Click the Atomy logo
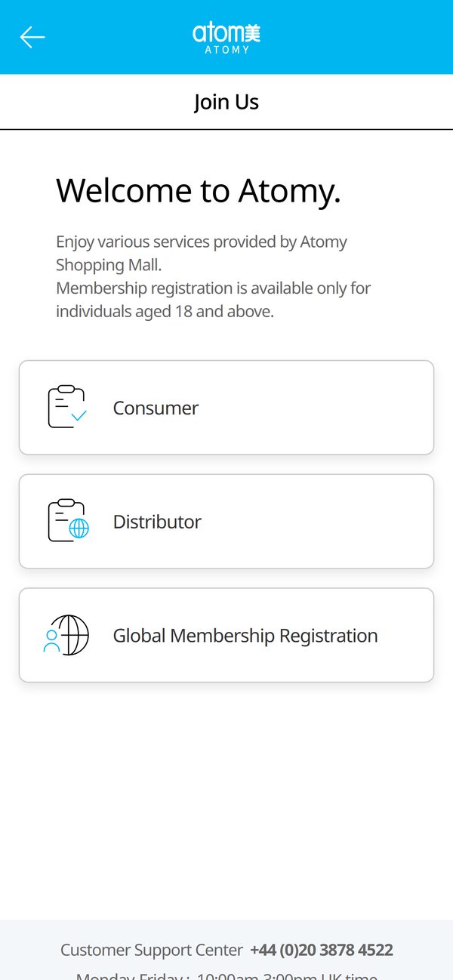This screenshot has width=453, height=980. click(226, 37)
